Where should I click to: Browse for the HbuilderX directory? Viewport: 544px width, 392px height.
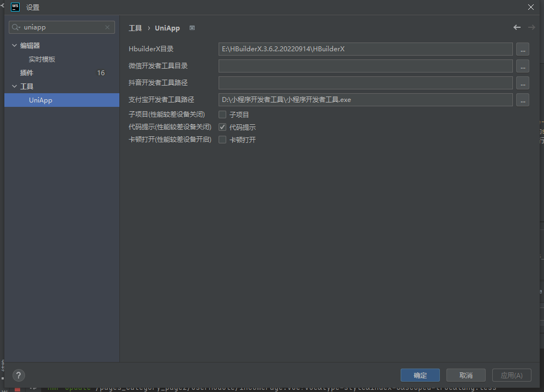523,50
